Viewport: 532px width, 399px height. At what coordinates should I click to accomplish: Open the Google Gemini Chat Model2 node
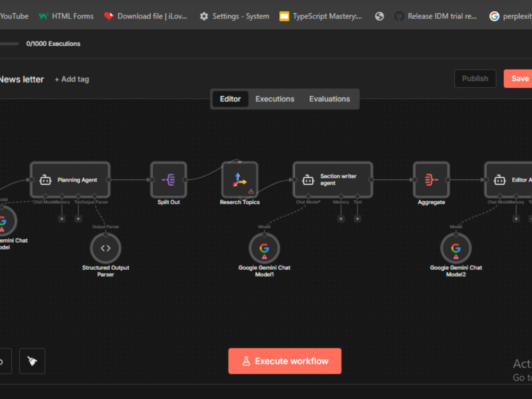(456, 248)
